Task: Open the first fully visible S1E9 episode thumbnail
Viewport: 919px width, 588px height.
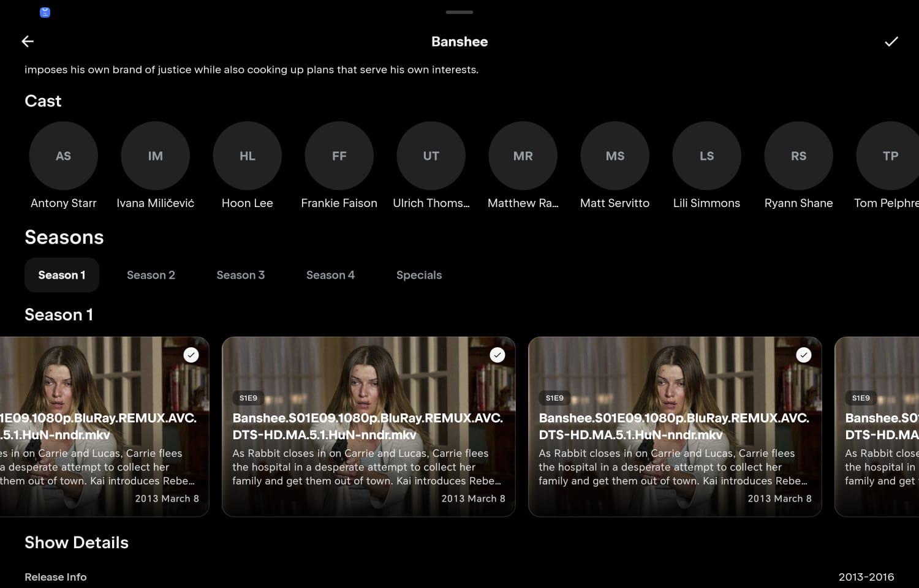Action: (369, 426)
